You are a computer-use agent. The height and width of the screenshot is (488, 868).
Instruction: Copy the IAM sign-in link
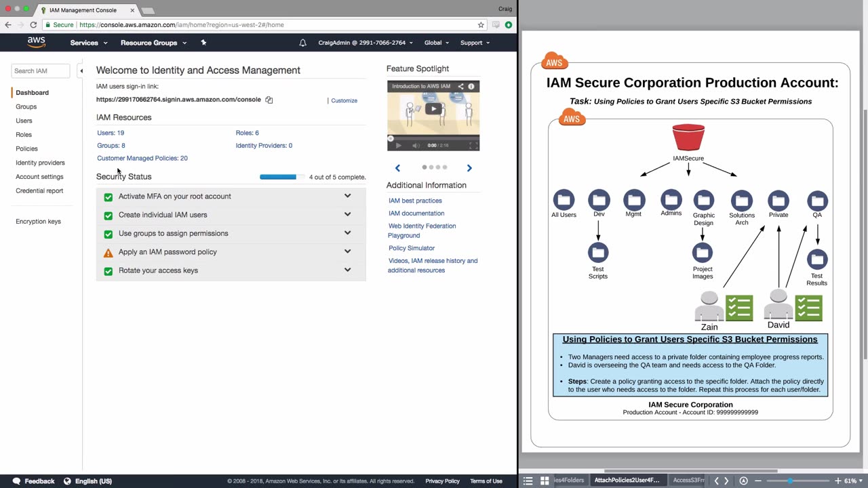[x=269, y=100]
